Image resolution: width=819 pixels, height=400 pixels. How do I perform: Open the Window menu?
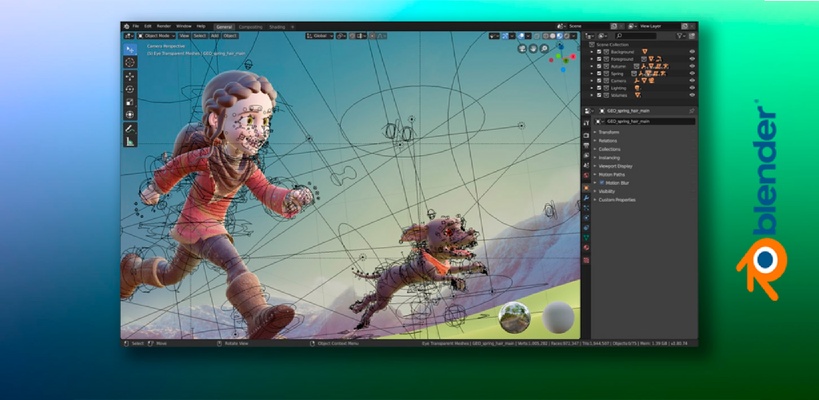click(x=184, y=26)
